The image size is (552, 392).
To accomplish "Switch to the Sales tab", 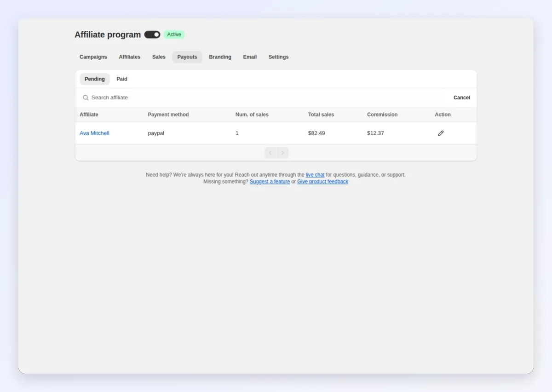I will pyautogui.click(x=159, y=57).
